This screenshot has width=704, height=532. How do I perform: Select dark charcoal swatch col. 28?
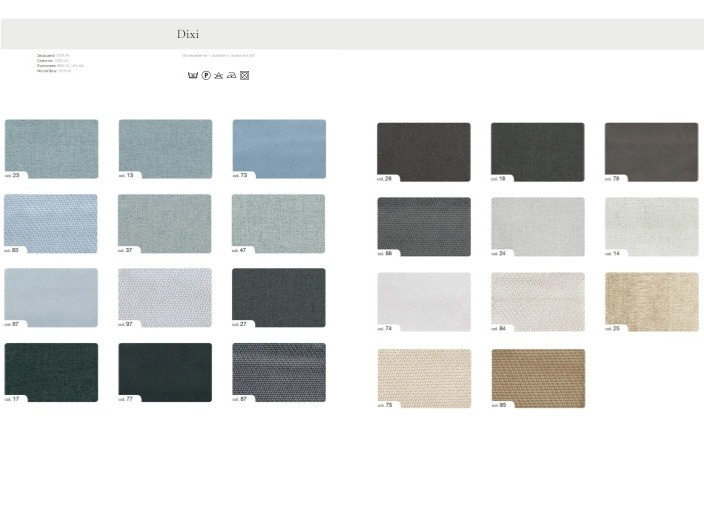(x=423, y=151)
